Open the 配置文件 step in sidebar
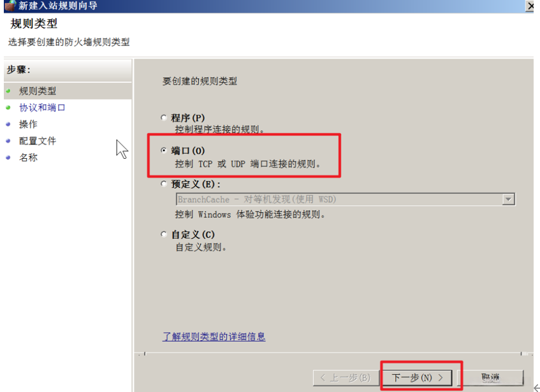This screenshot has height=392, width=540. click(x=38, y=141)
